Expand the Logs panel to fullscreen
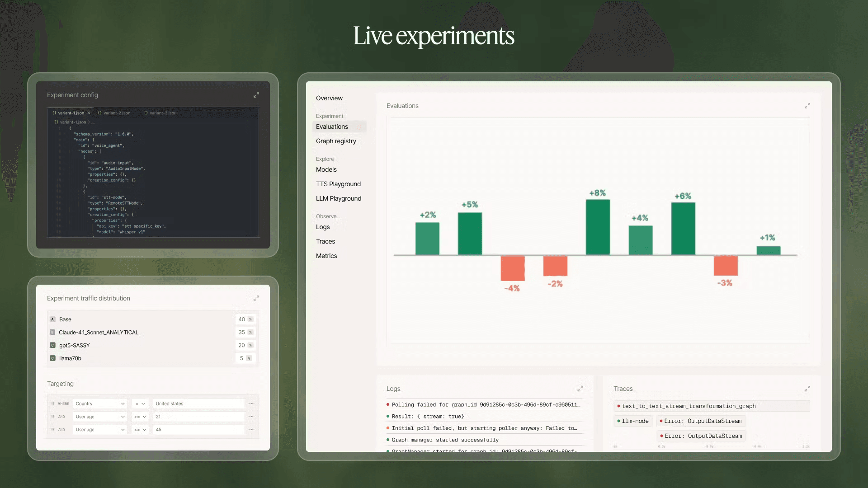The width and height of the screenshot is (868, 488). click(581, 389)
